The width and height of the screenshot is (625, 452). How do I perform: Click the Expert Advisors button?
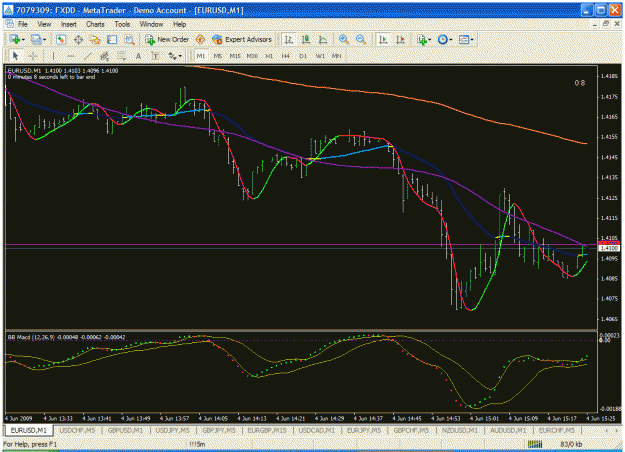[x=242, y=39]
